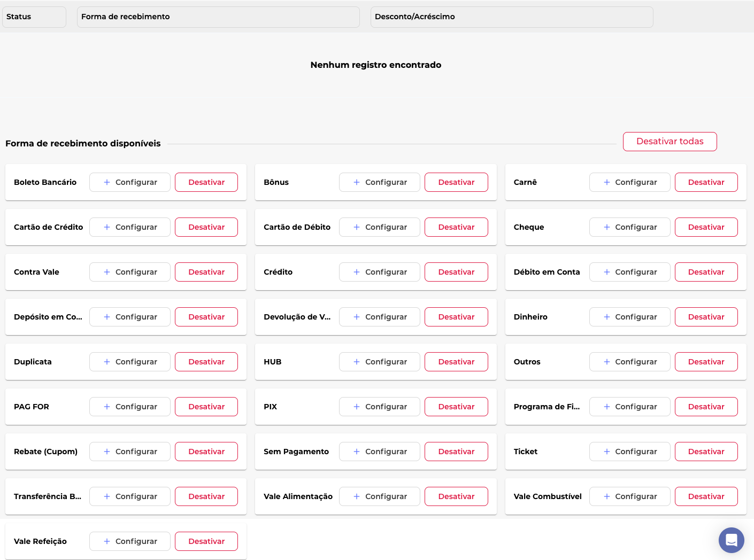The image size is (754, 560).
Task: Configure the Contra Vale payment method
Action: point(130,272)
